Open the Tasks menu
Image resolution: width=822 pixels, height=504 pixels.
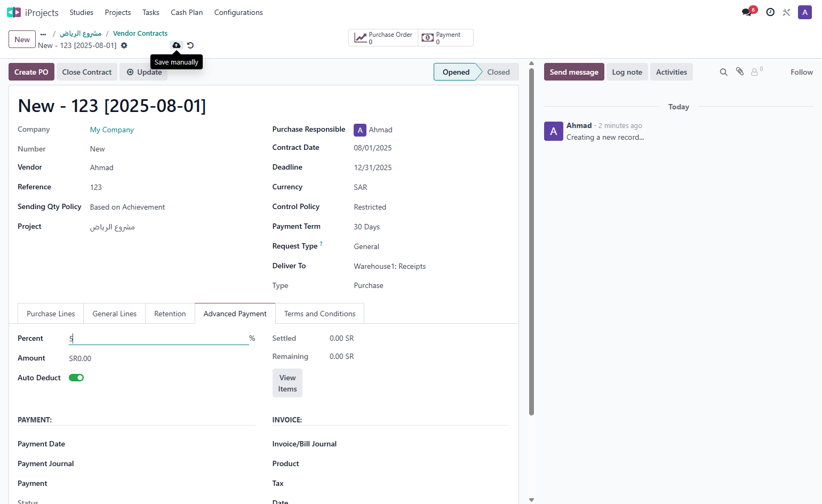pos(151,12)
